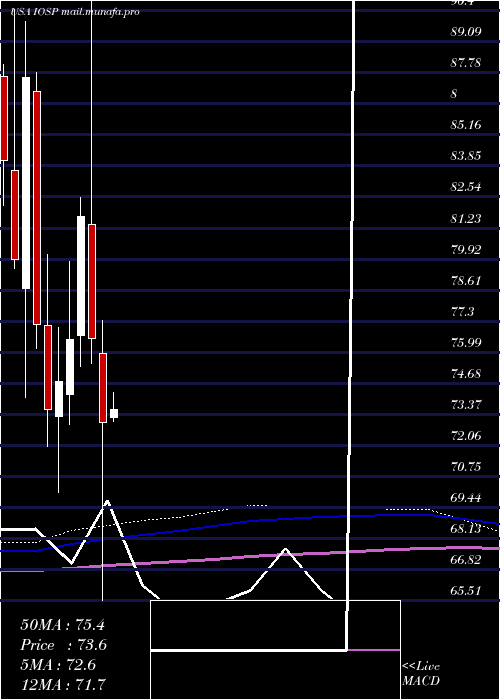500x700 pixels.
Task: Select the 81.23 price axis label
Action: click(x=466, y=218)
